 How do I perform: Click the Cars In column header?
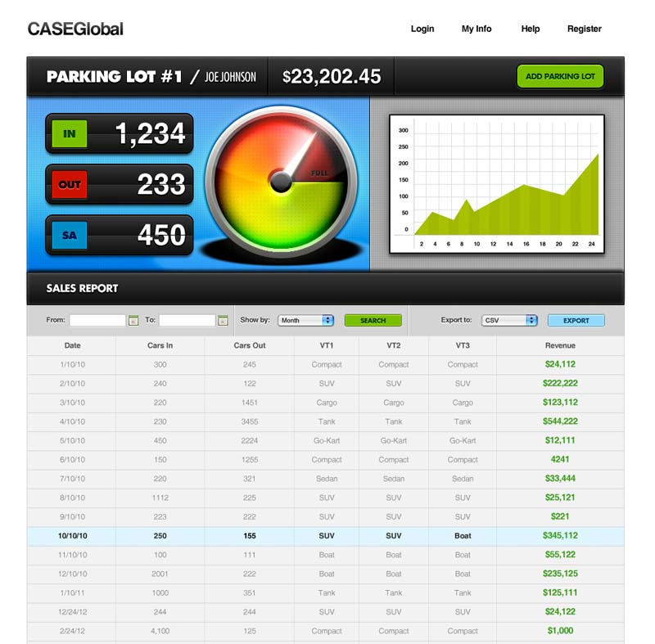tap(160, 345)
